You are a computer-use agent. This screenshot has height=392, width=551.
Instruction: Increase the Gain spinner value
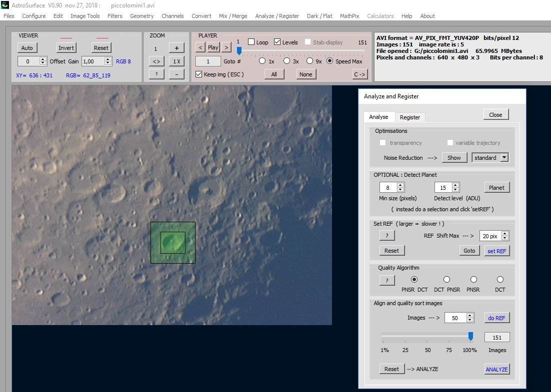pyautogui.click(x=107, y=59)
